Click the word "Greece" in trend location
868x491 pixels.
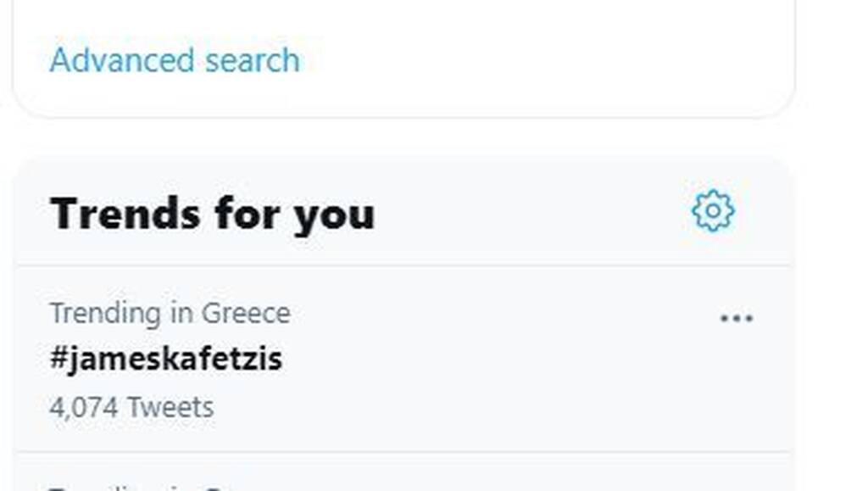point(246,313)
